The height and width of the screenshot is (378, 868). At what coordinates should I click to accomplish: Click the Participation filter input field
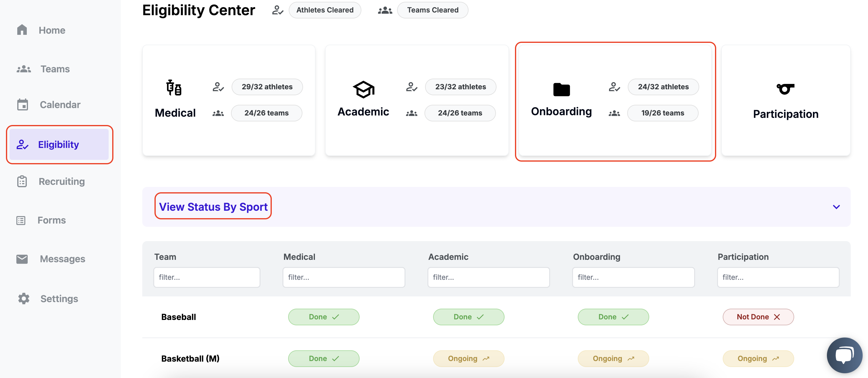778,277
